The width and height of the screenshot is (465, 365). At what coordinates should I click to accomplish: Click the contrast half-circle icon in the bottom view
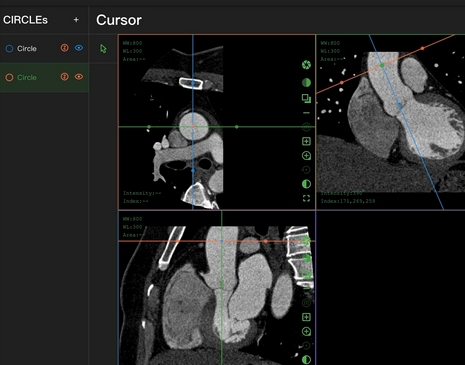click(306, 360)
